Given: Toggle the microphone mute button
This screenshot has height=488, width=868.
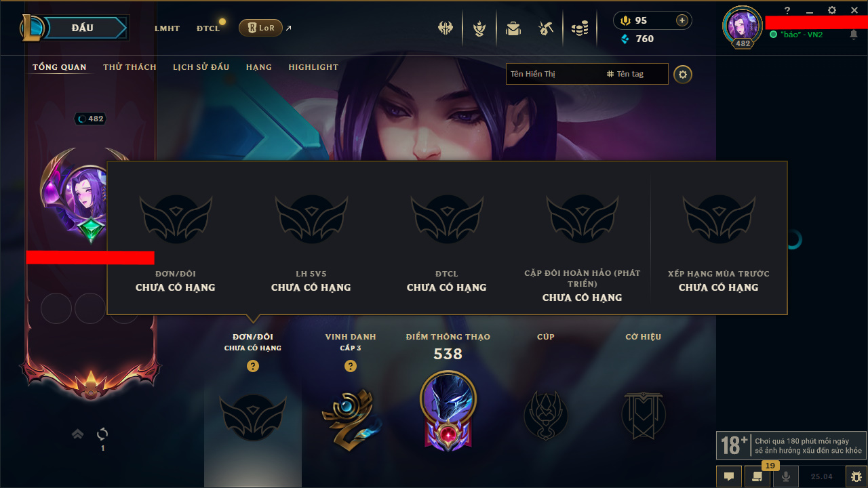Looking at the screenshot, I should (x=785, y=476).
